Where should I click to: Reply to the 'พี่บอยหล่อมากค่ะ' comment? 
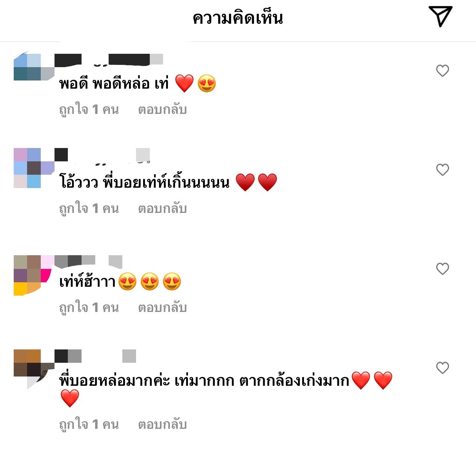pyautogui.click(x=162, y=425)
